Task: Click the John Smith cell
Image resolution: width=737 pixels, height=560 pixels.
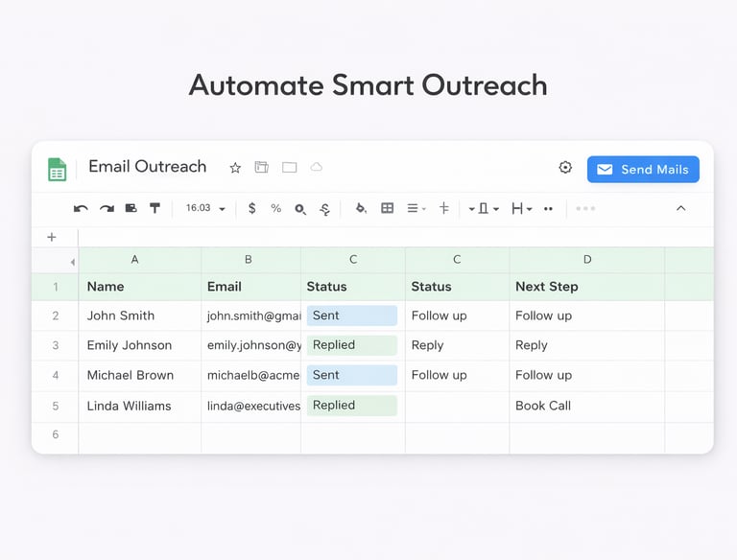Action: [140, 315]
